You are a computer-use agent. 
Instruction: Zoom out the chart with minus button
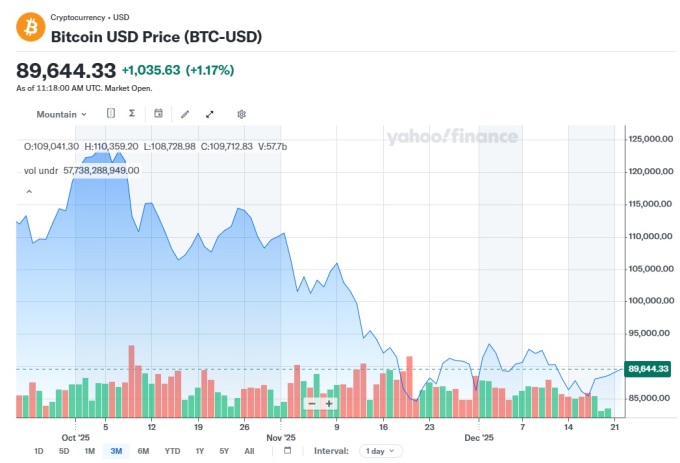312,404
